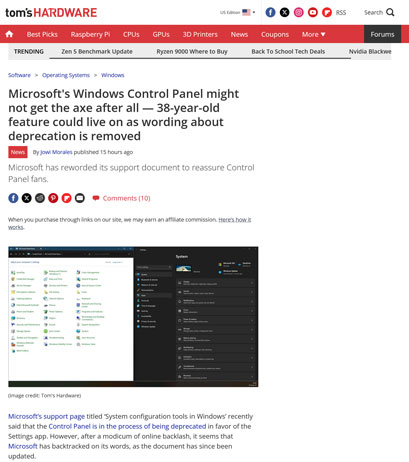Open the Control Panel screenshot image
Screen dimensions: 409x462
coord(133,317)
